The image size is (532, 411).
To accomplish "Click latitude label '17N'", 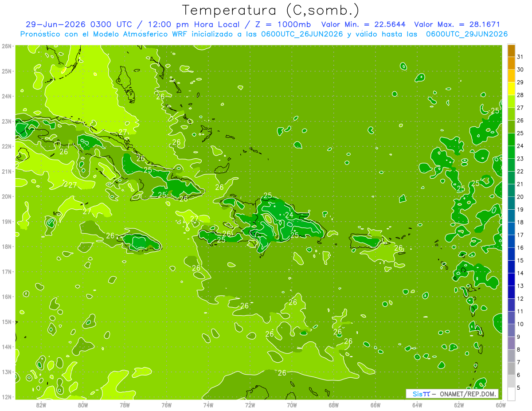I will tap(7, 271).
